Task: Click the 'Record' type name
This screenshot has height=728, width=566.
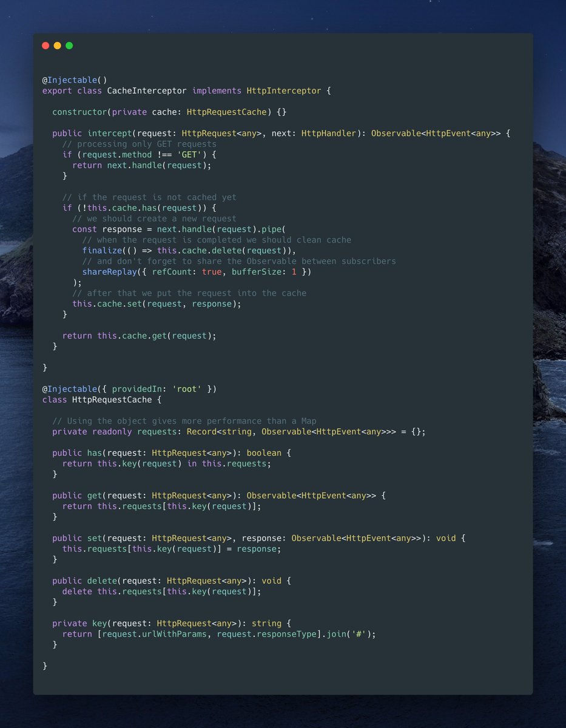Action: pos(201,432)
